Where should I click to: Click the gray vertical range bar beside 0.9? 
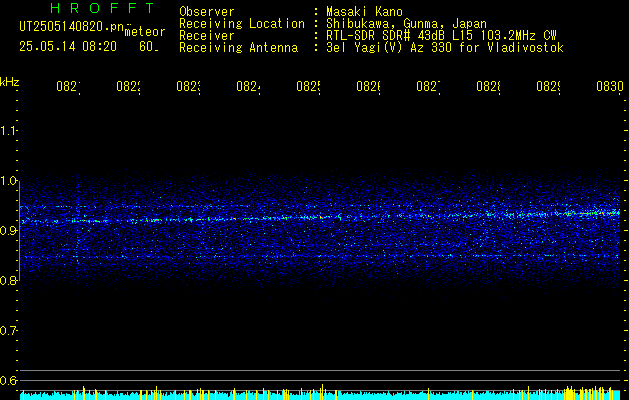click(x=20, y=230)
